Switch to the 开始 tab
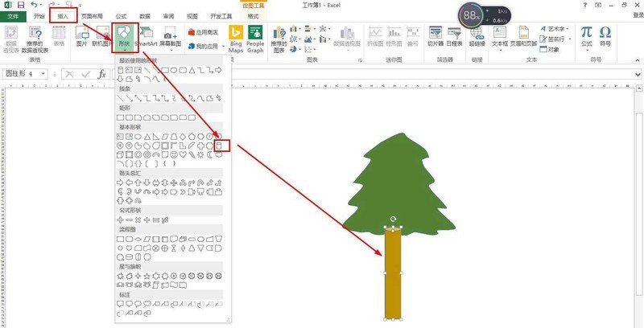Viewport: 644px width, 328px height. click(x=39, y=16)
